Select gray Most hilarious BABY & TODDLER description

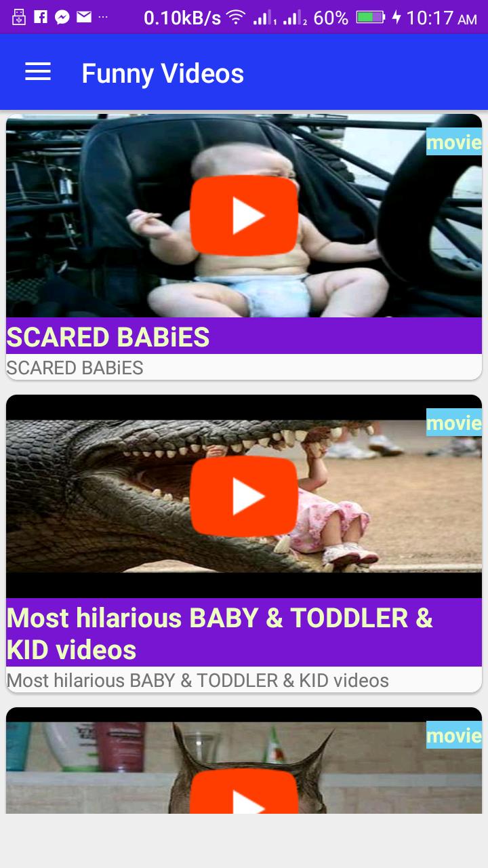(198, 680)
